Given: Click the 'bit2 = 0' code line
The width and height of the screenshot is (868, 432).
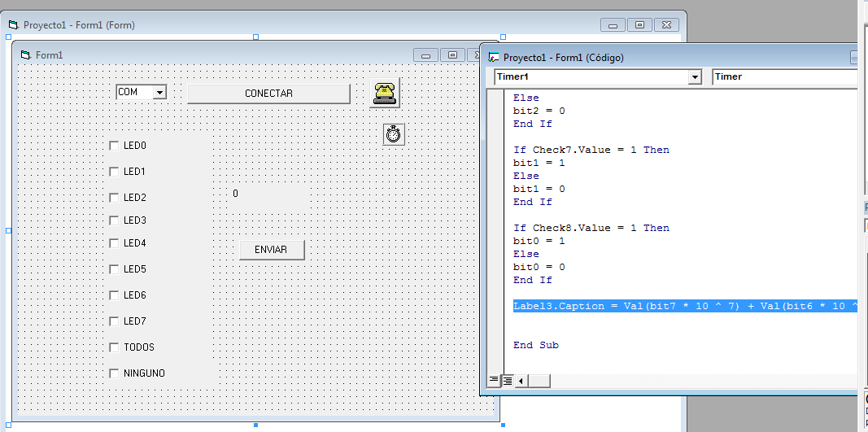Looking at the screenshot, I should pyautogui.click(x=539, y=111).
